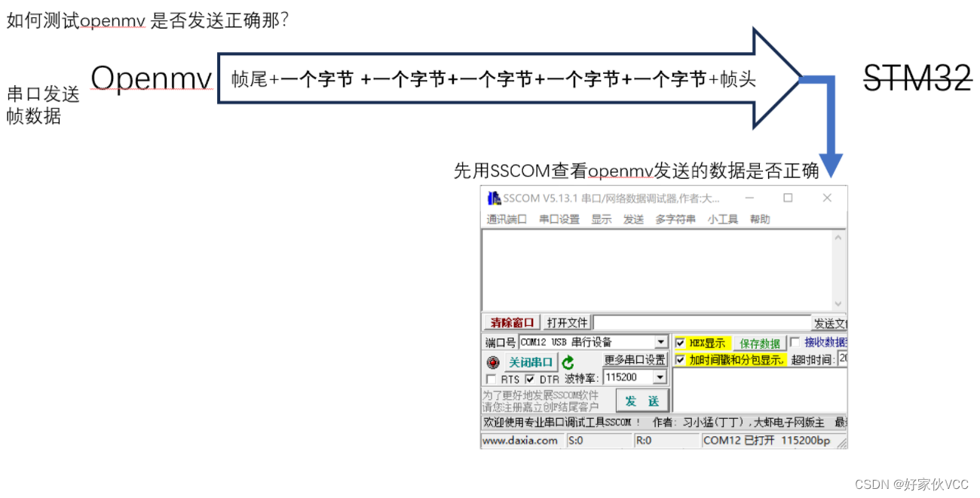Open the 帮助 menu

click(x=760, y=218)
